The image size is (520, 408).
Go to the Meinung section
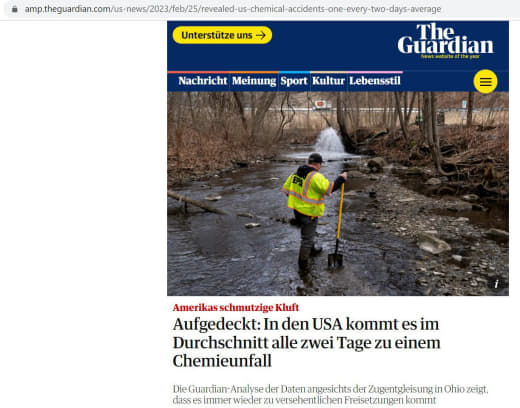[x=254, y=81]
